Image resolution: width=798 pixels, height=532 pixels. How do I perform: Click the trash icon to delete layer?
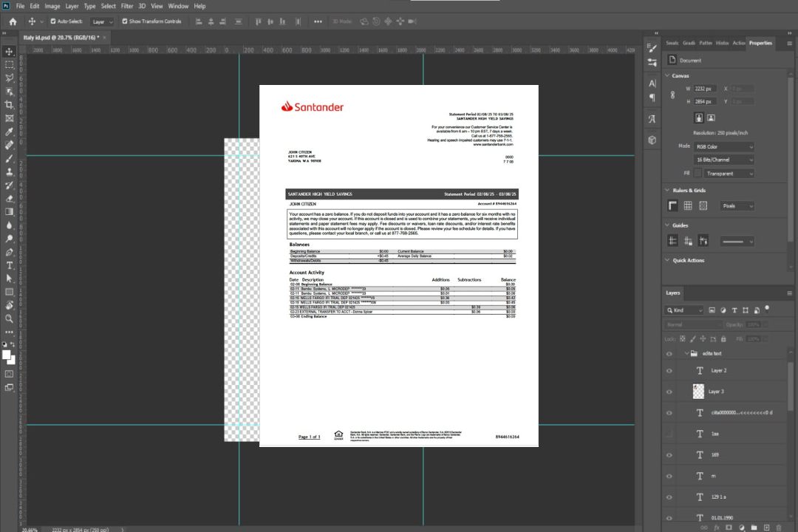point(779,528)
